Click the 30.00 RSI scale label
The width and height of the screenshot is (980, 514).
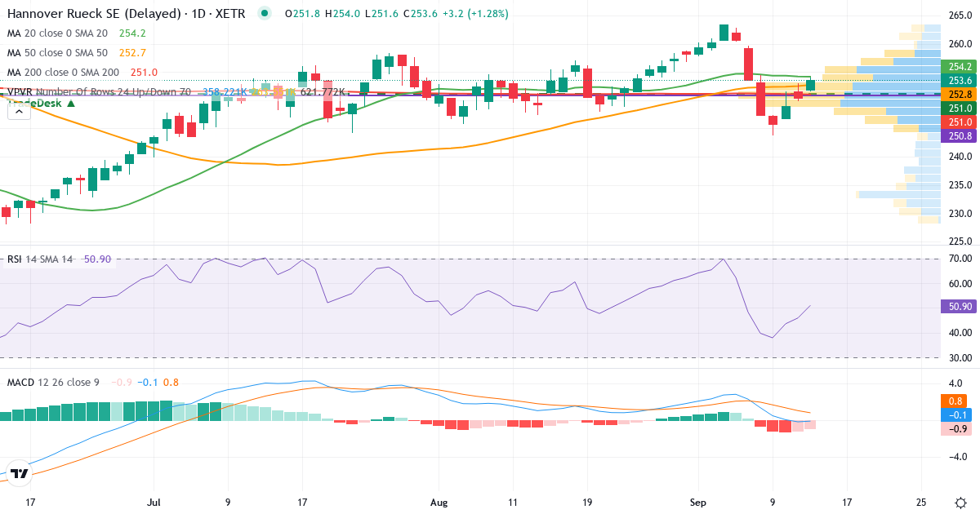(x=960, y=357)
